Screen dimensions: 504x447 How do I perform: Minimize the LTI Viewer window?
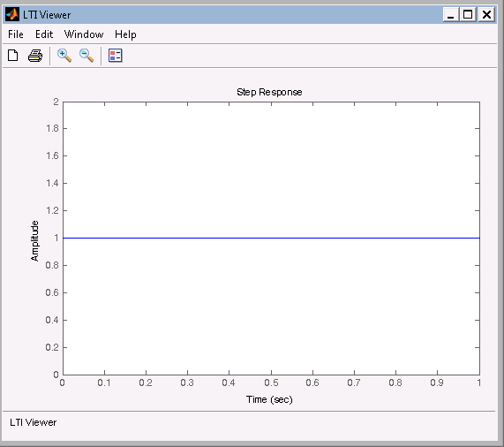tap(451, 14)
